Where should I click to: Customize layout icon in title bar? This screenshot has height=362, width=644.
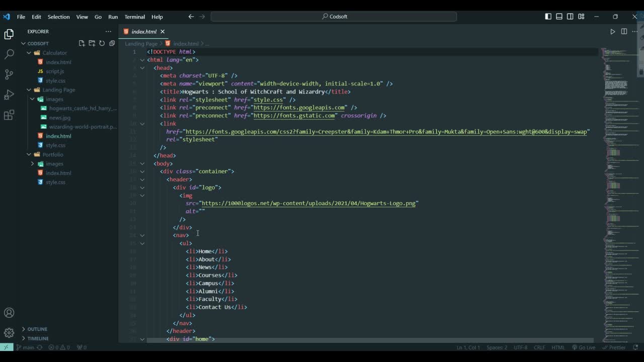coord(581,17)
